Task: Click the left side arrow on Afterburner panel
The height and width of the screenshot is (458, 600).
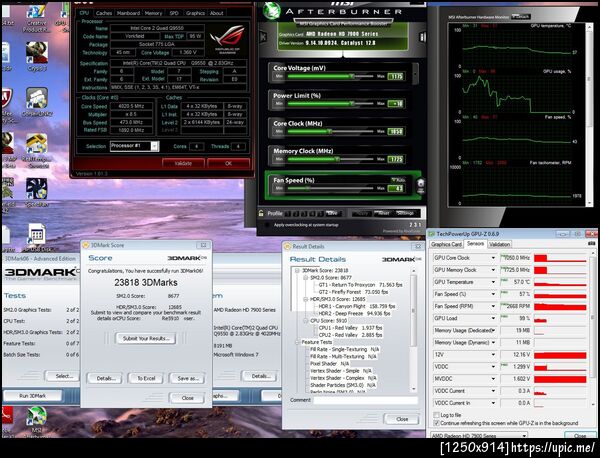Action: click(x=263, y=37)
